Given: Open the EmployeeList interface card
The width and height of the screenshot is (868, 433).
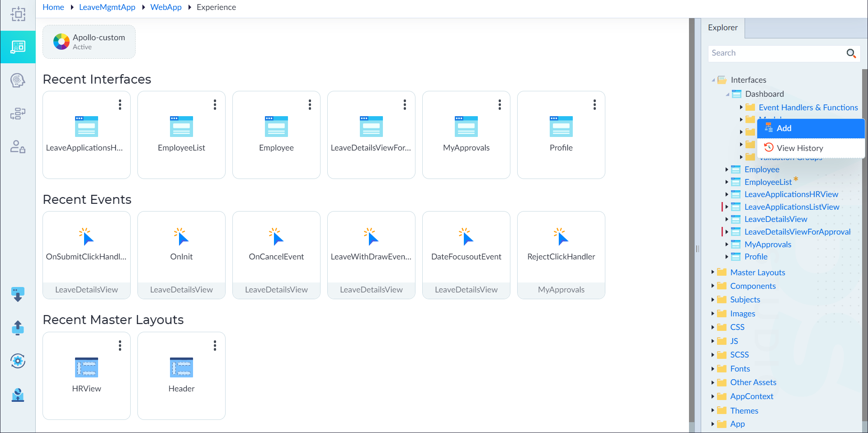Looking at the screenshot, I should 181,135.
